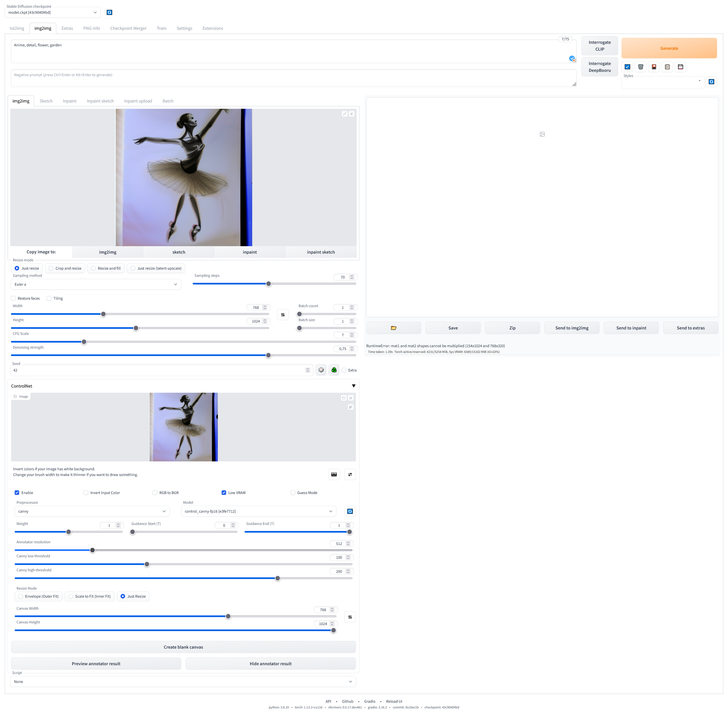Click Create blank canvas

pyautogui.click(x=184, y=647)
